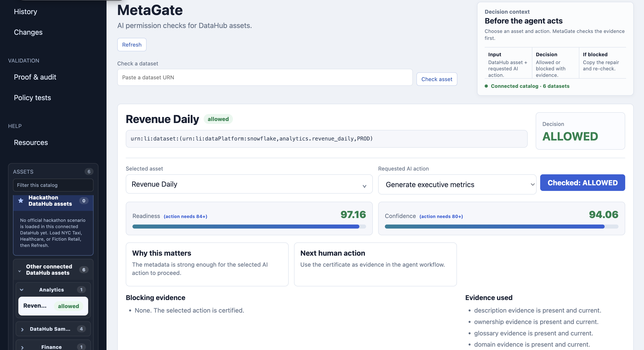The image size is (644, 350).
Task: Click the Next human action card
Action: (375, 264)
